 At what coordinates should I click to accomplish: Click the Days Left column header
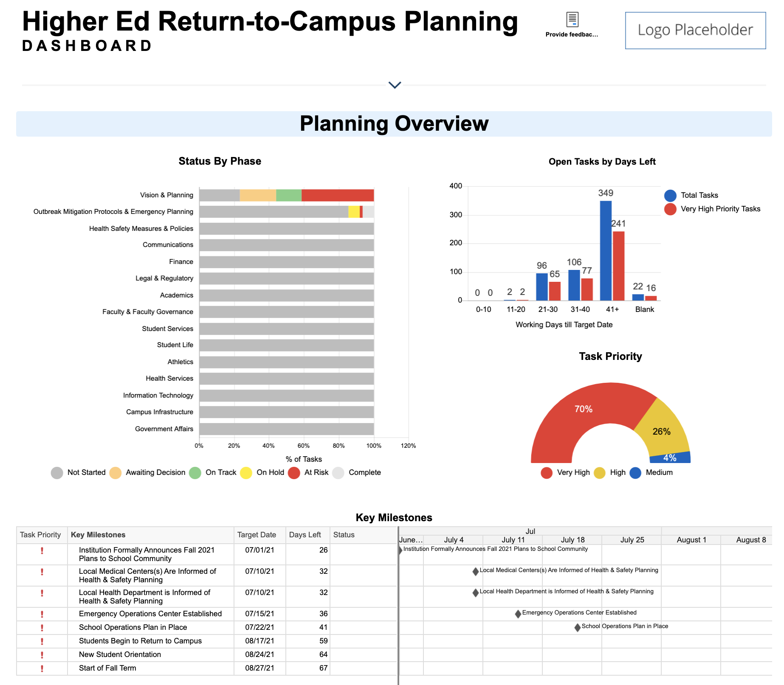pyautogui.click(x=305, y=535)
